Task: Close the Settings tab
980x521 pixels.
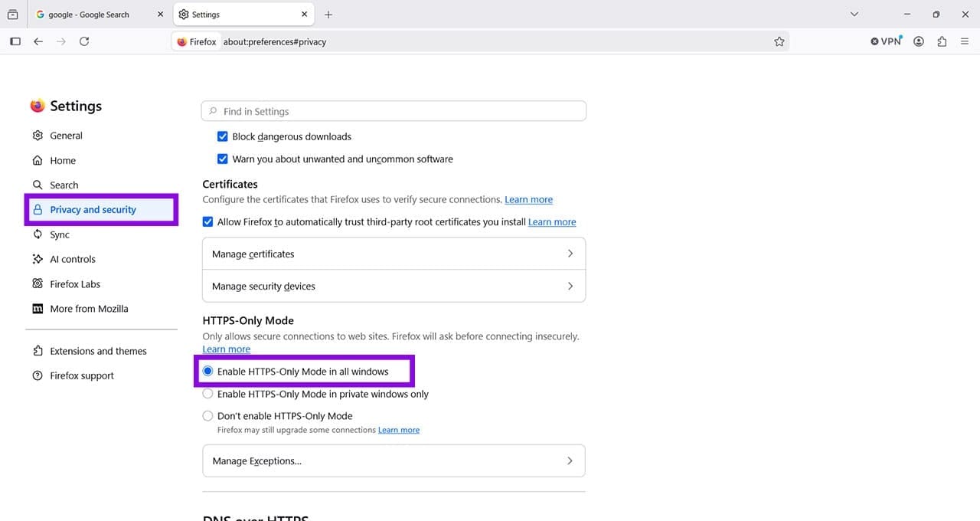Action: point(305,14)
